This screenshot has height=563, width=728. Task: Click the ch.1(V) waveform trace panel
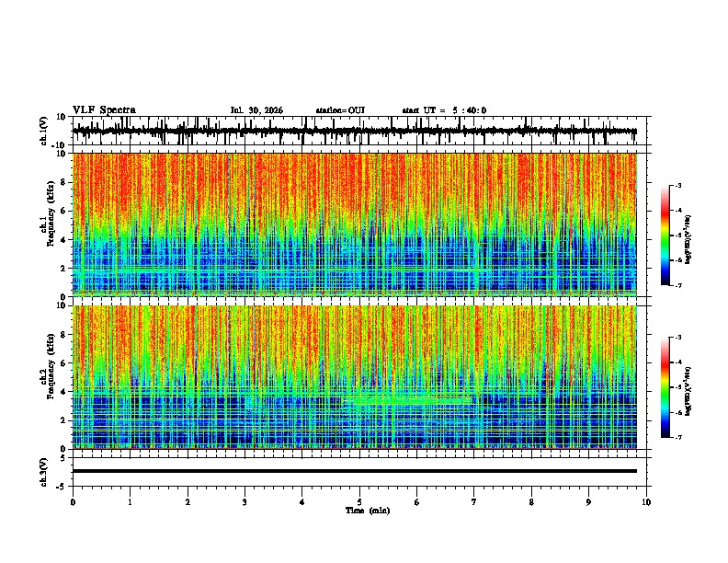359,131
